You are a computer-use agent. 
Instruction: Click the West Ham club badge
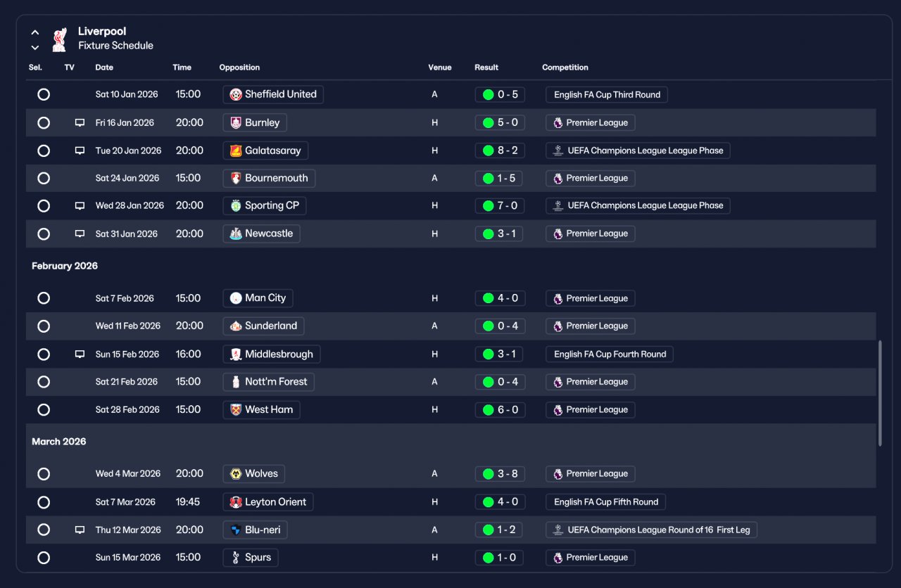coord(236,409)
